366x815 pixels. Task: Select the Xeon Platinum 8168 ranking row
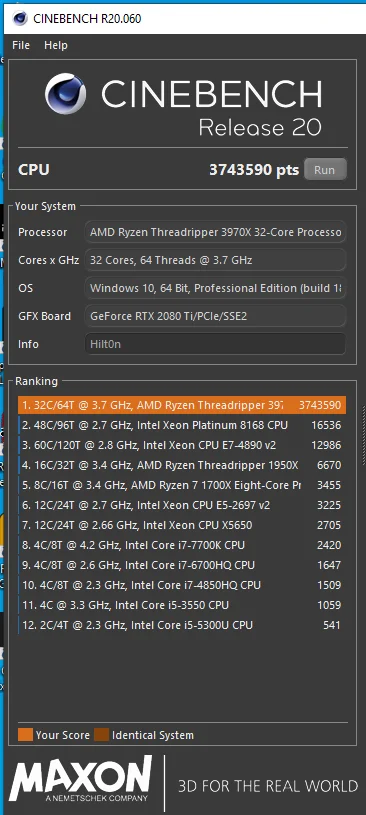pos(182,425)
